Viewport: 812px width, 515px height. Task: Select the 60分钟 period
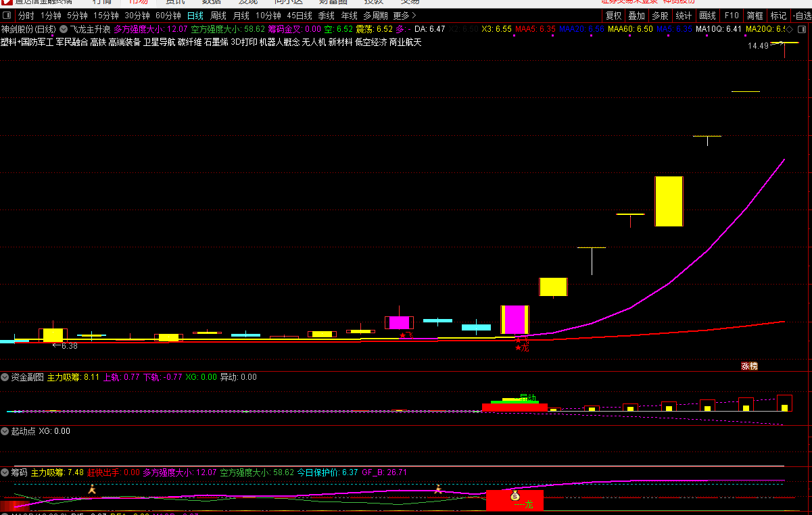168,16
